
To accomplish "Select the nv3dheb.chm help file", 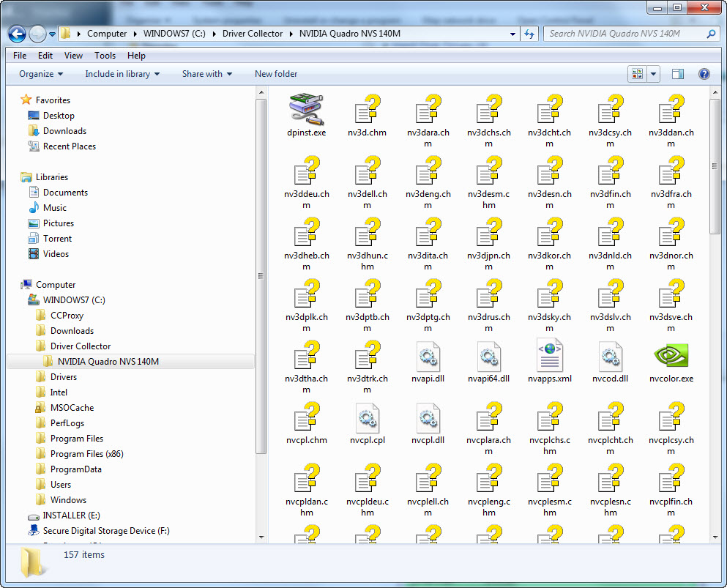I will pyautogui.click(x=307, y=233).
